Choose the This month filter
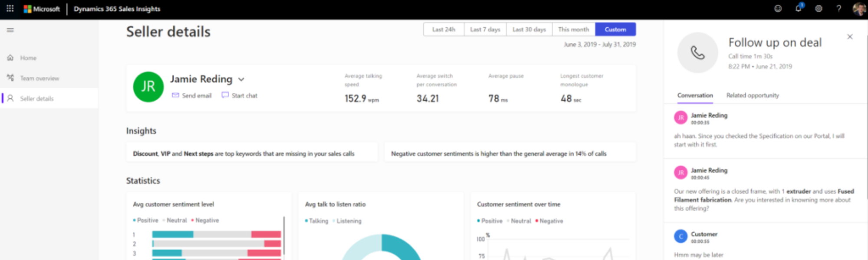 573,29
